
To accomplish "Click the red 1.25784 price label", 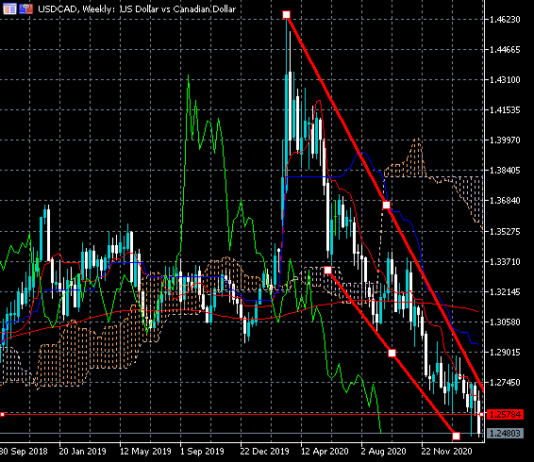I will coord(505,414).
